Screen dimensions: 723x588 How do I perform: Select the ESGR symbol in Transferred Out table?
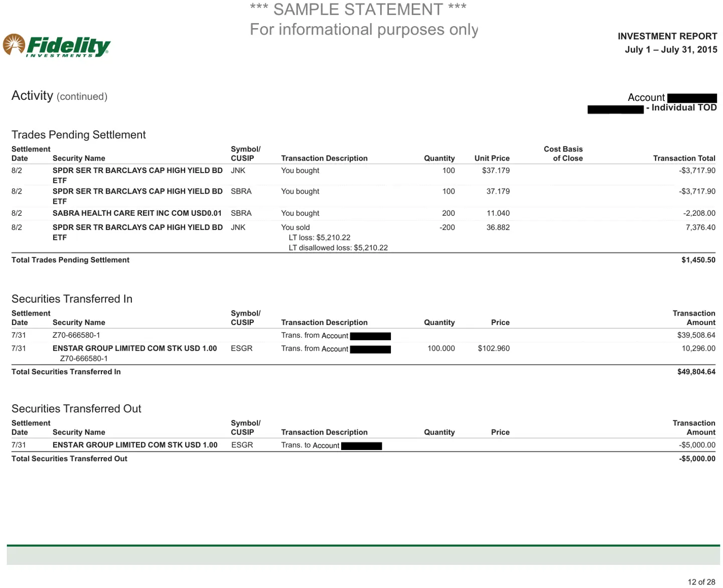point(242,445)
